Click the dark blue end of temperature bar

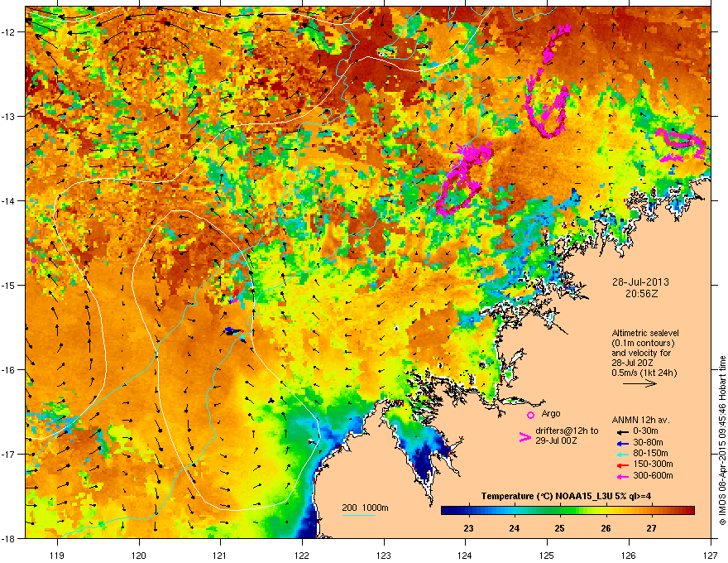pyautogui.click(x=447, y=511)
